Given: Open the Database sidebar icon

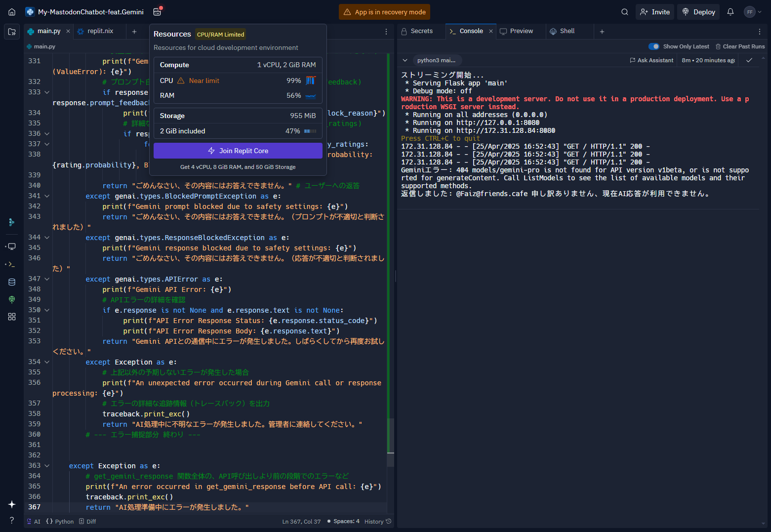Looking at the screenshot, I should click(12, 282).
